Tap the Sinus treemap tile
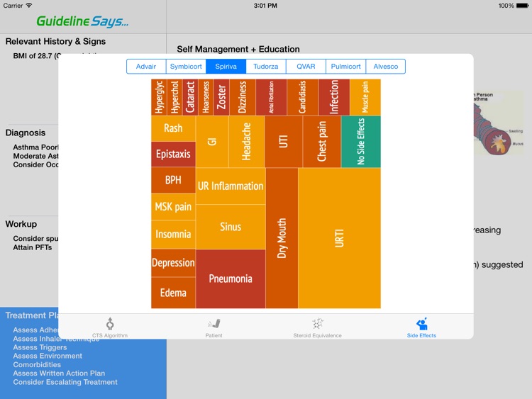The width and height of the screenshot is (532, 399). click(x=231, y=227)
